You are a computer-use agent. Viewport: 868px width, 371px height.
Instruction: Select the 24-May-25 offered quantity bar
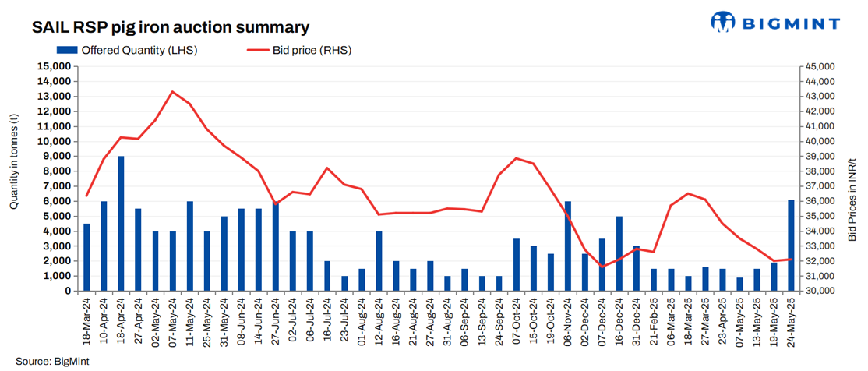pyautogui.click(x=791, y=245)
